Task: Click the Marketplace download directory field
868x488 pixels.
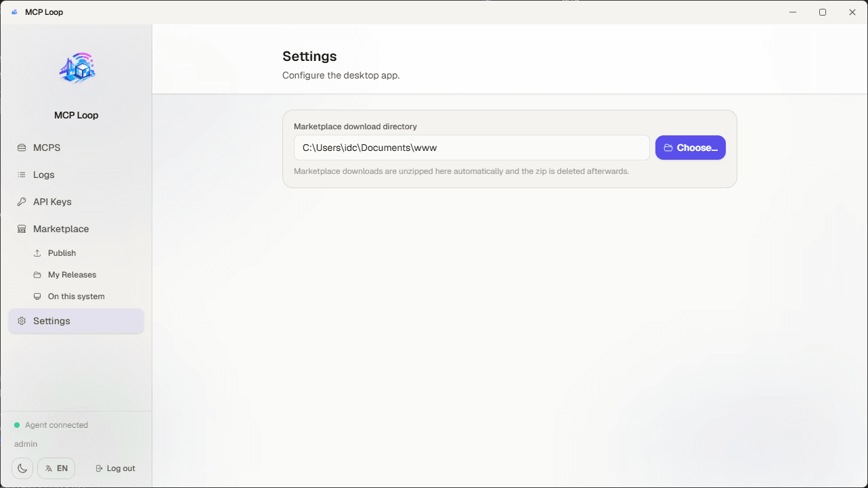Action: 472,148
